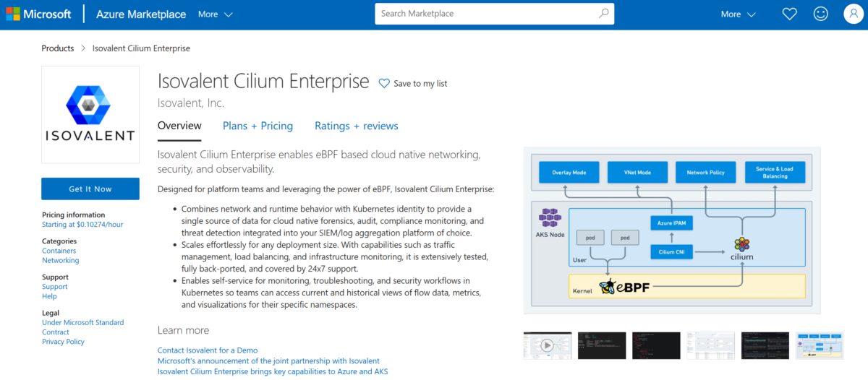
Task: Open the user account avatar
Action: [854, 14]
